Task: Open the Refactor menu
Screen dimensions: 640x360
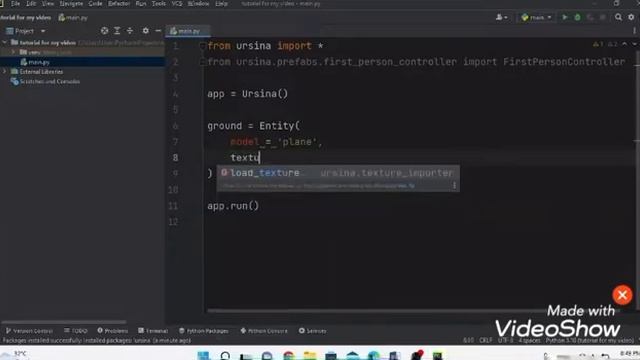Action: [119, 4]
